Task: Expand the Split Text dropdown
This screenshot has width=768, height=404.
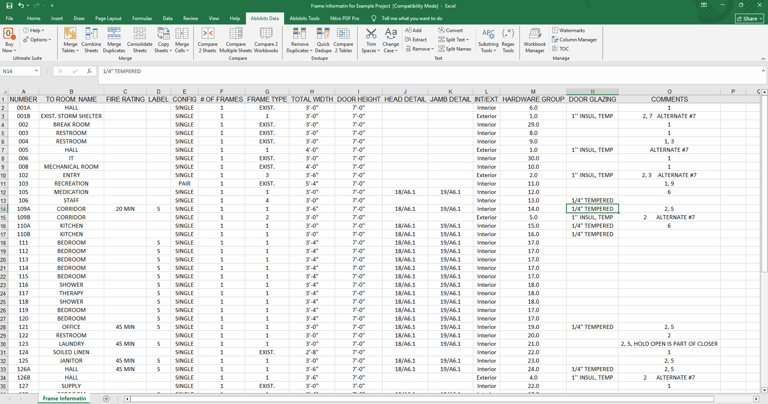Action: (454, 40)
